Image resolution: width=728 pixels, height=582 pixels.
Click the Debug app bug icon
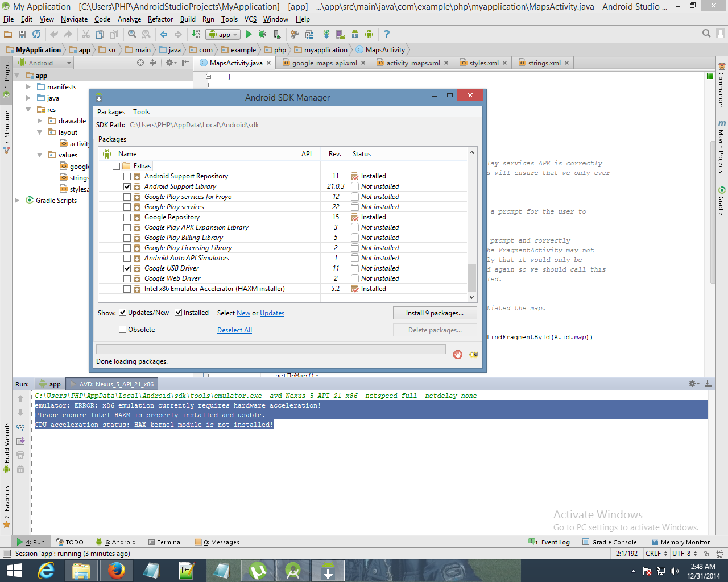(262, 34)
